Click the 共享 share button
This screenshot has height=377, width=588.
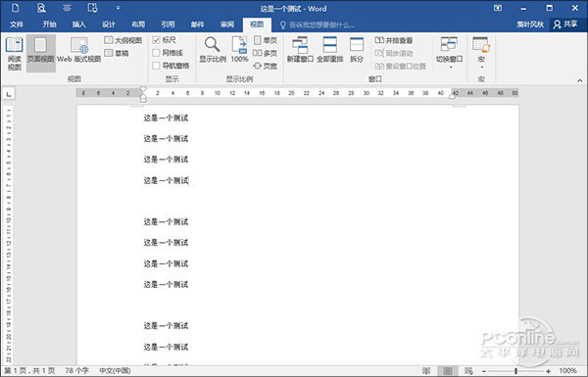(565, 24)
